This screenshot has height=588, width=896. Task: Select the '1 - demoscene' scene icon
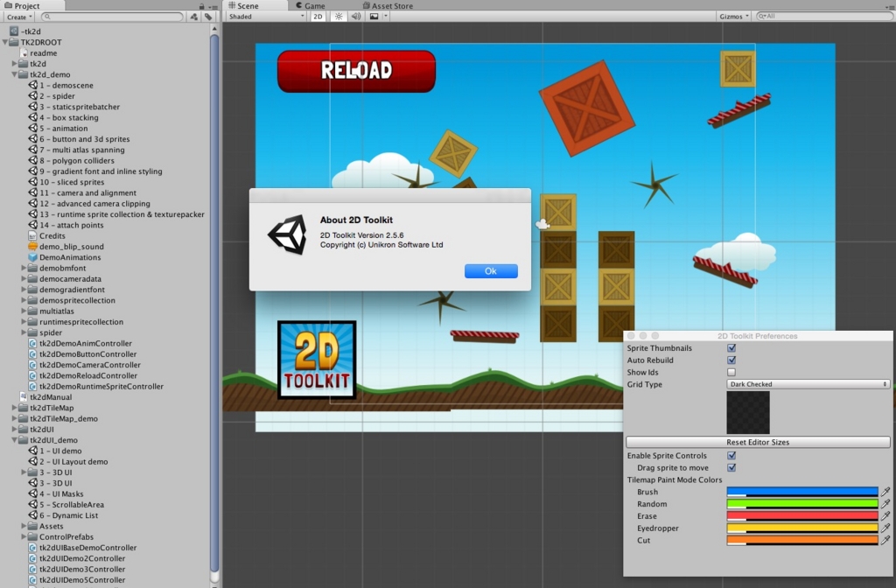click(33, 85)
